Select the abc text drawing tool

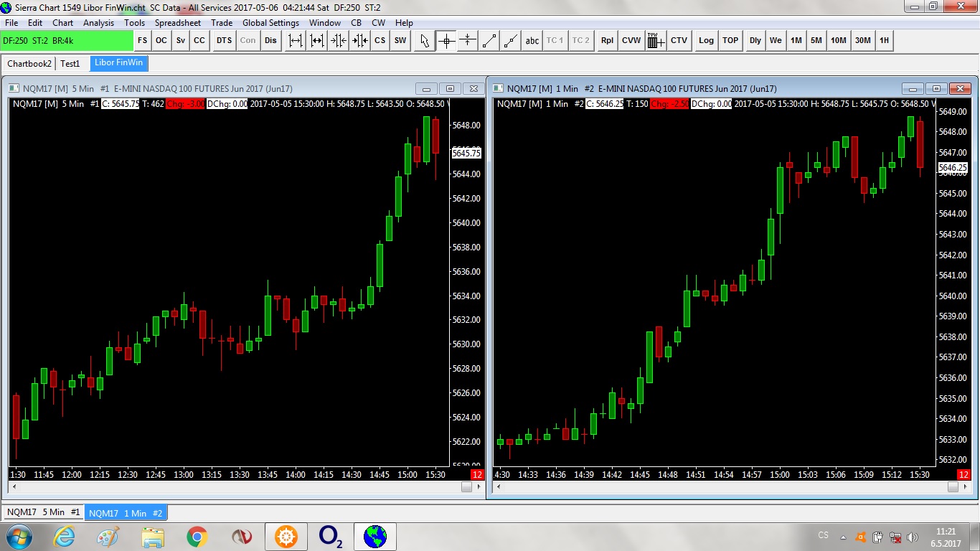(x=532, y=41)
